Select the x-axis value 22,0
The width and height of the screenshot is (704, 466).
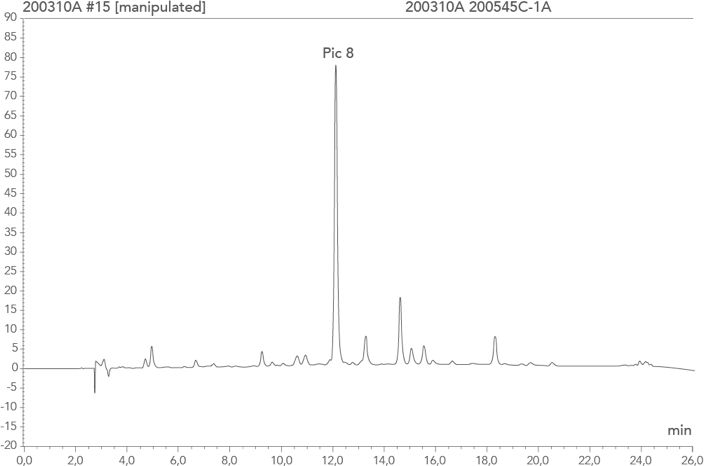tap(590, 460)
